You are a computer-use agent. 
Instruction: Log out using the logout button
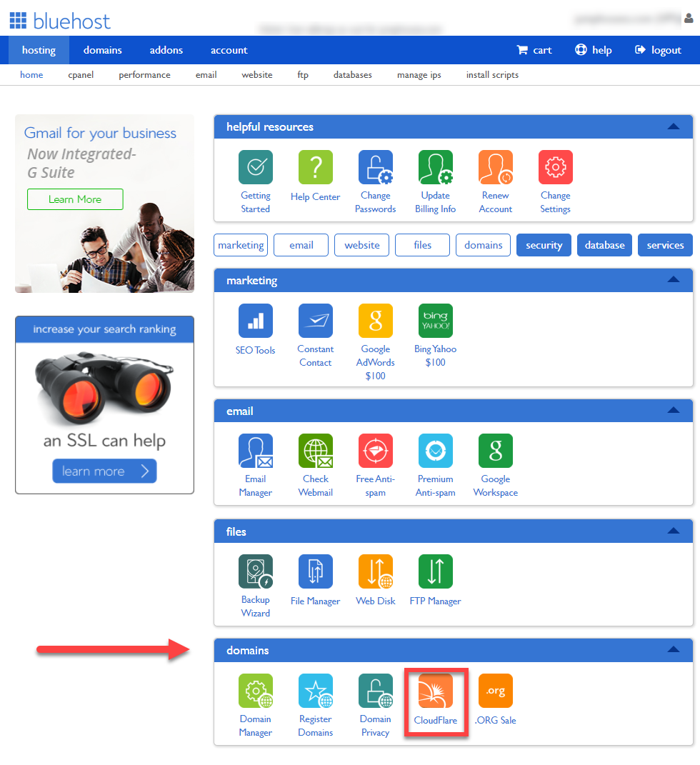point(658,50)
